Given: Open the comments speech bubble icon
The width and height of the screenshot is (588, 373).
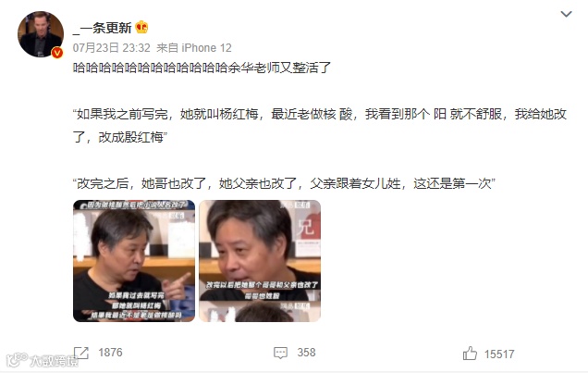Looking at the screenshot, I should 280,353.
